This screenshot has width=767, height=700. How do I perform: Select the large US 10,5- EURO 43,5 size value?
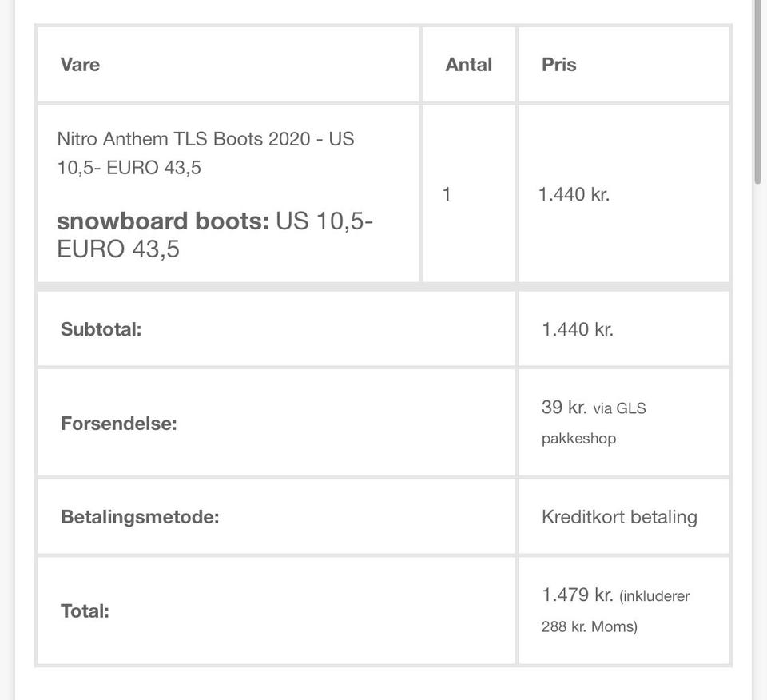pos(214,235)
